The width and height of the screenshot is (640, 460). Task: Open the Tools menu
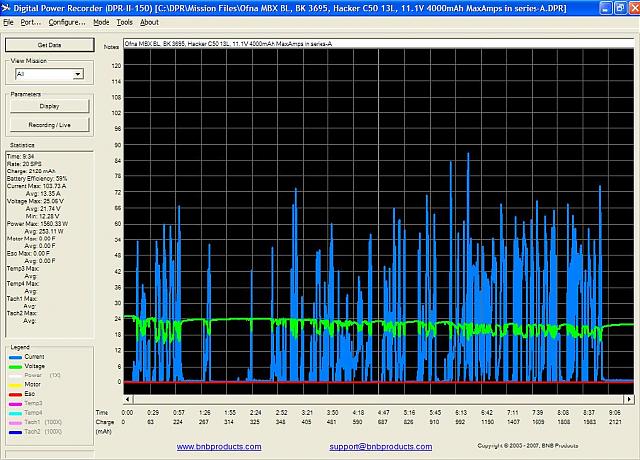click(x=124, y=21)
